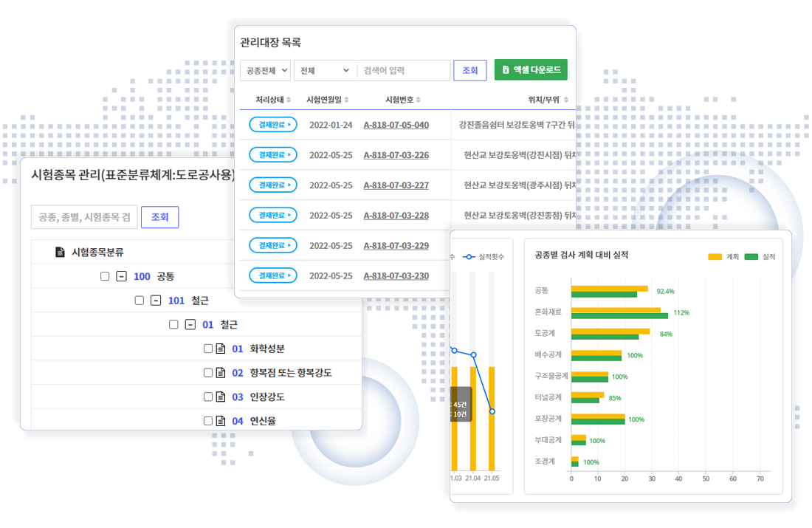This screenshot has height=528, width=812.
Task: Enable the checkbox beside 101 철근
Action: point(140,301)
